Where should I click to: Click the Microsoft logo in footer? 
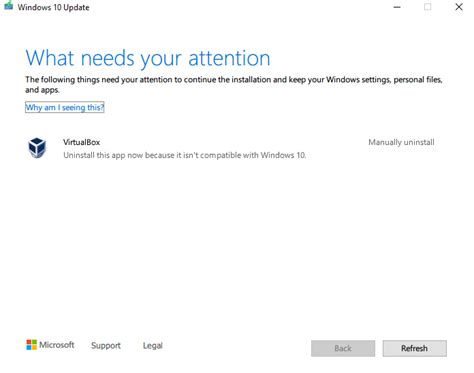coord(50,345)
